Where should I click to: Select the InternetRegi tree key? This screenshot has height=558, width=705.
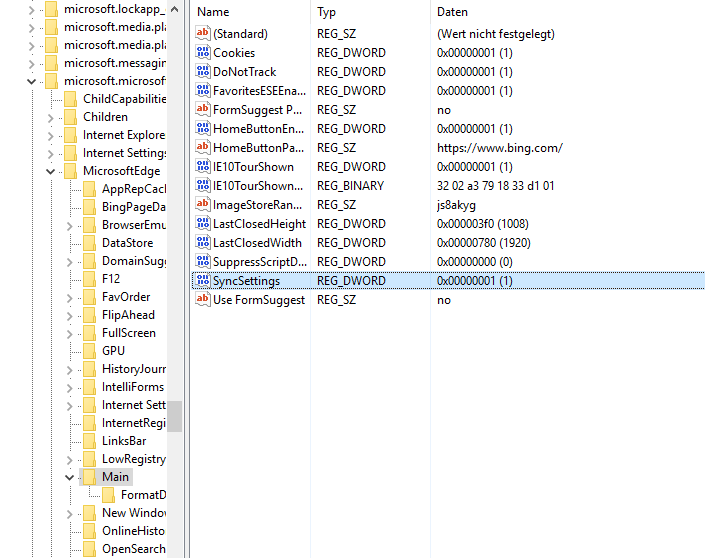click(134, 423)
